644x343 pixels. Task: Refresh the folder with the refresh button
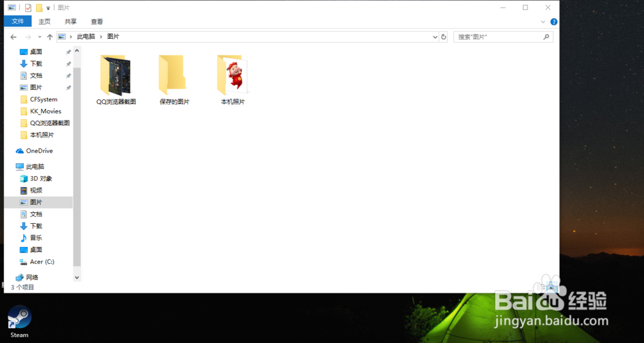(x=444, y=37)
